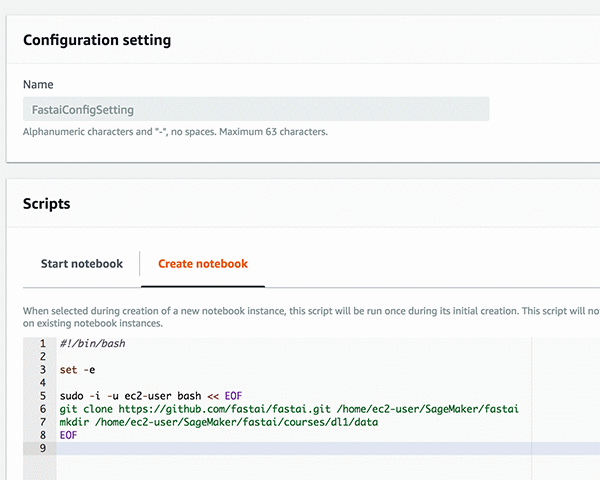Click line number 6 in editor gutter

(x=41, y=409)
